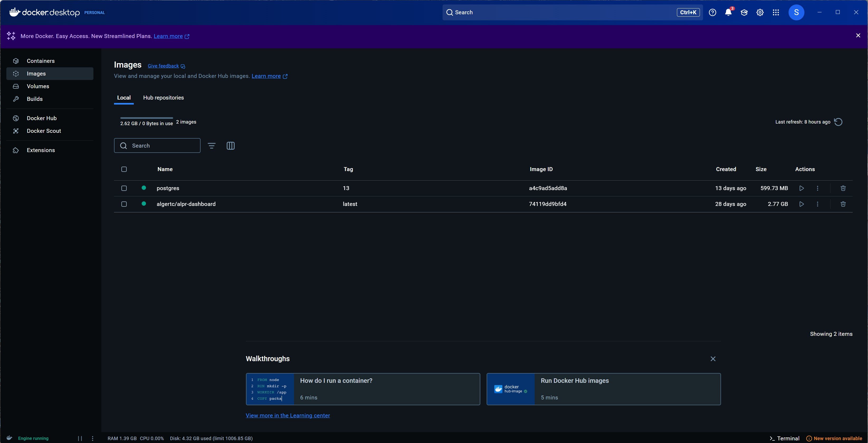Focus the top global Search bar
Screen dimensions: 868x443
coord(572,12)
